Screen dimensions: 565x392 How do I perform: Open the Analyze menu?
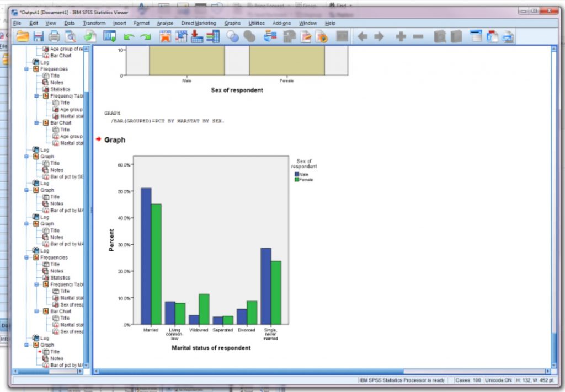coord(165,23)
